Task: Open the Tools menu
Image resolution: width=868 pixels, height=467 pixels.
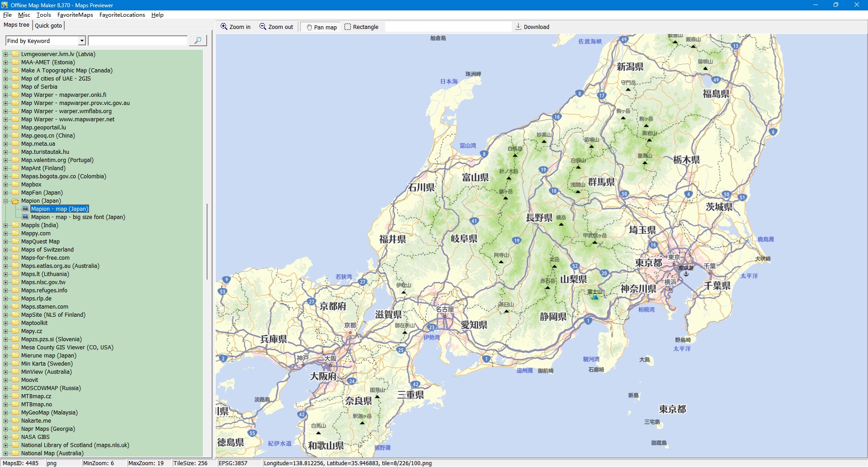Action: pyautogui.click(x=44, y=15)
